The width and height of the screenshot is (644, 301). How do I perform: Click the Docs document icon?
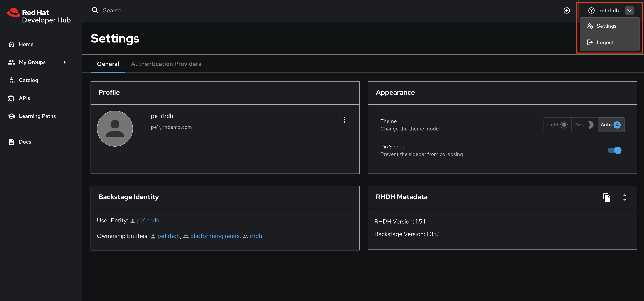coord(11,142)
